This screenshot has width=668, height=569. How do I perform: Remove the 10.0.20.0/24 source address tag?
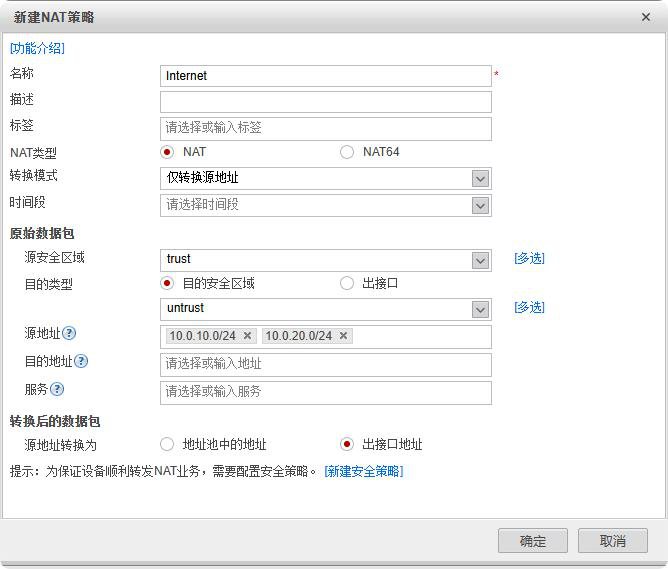[343, 336]
